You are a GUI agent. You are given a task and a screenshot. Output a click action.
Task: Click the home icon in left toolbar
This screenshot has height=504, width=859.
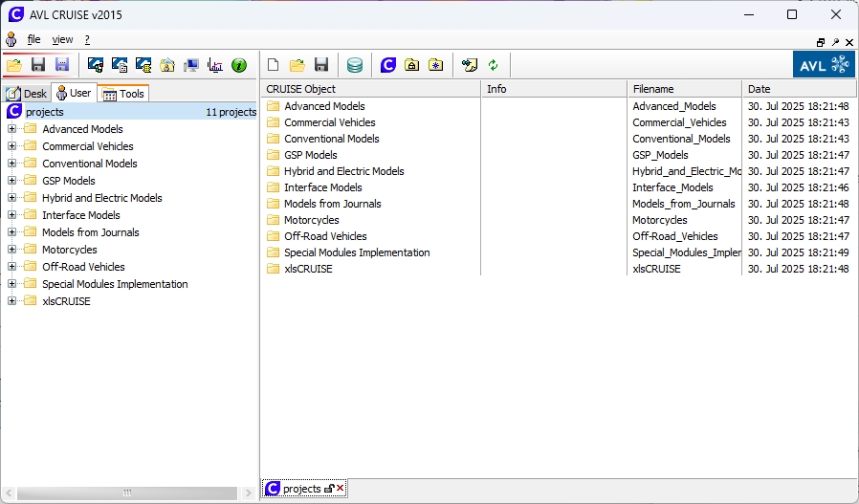point(167,66)
